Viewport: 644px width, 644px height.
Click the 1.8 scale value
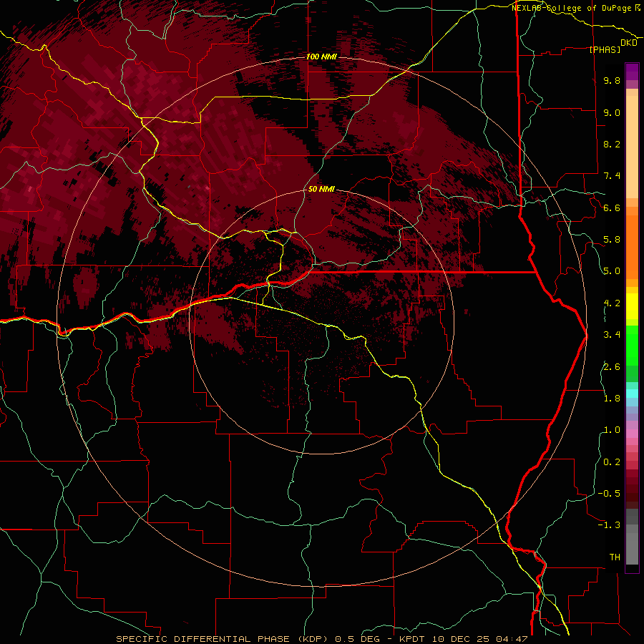click(x=612, y=399)
